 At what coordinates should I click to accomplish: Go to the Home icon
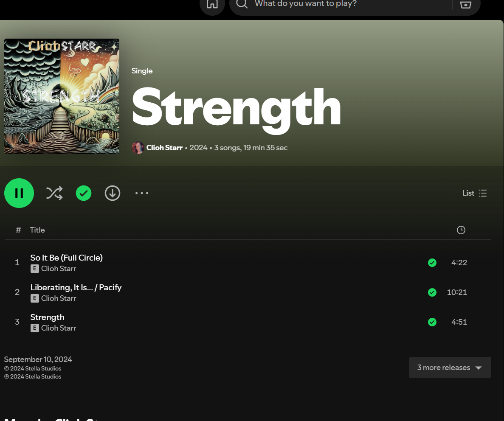[212, 4]
